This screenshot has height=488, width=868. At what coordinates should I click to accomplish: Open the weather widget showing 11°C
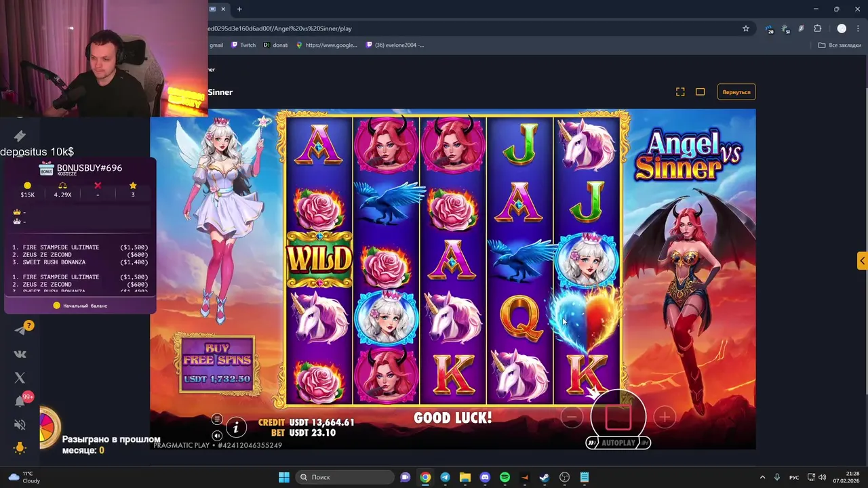coord(23,477)
